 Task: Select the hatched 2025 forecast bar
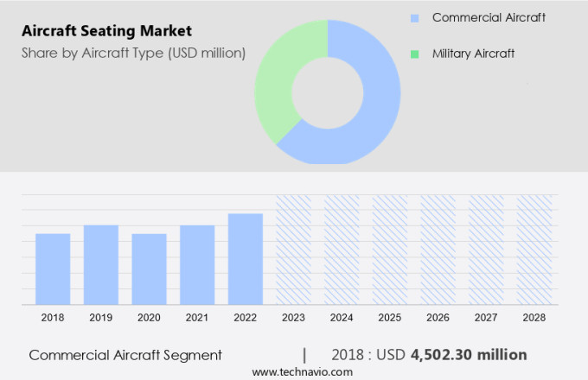[389, 250]
